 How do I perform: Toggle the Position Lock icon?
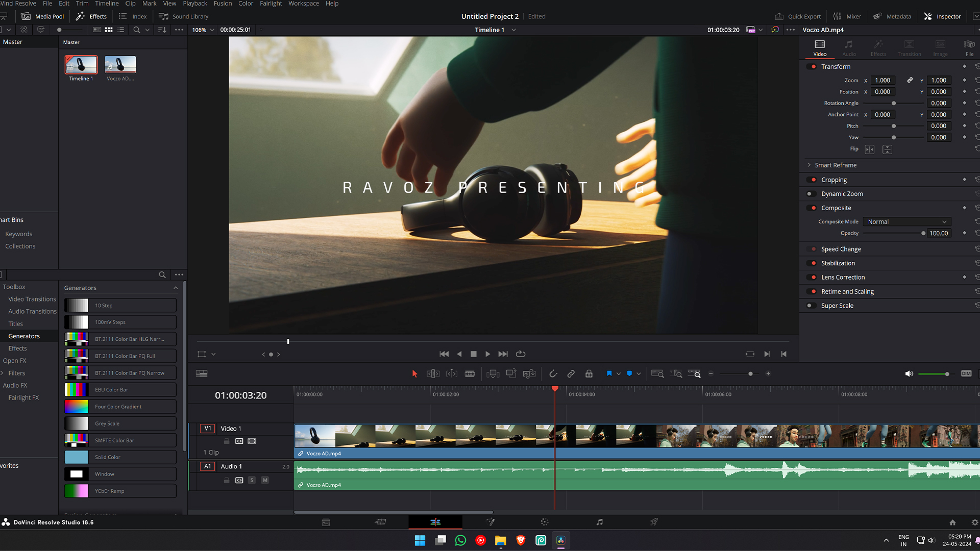coord(589,374)
